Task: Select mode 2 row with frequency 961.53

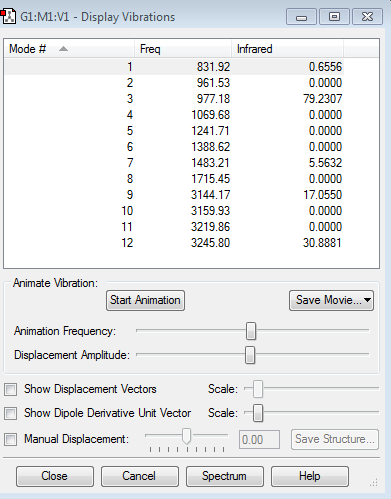Action: [174, 83]
